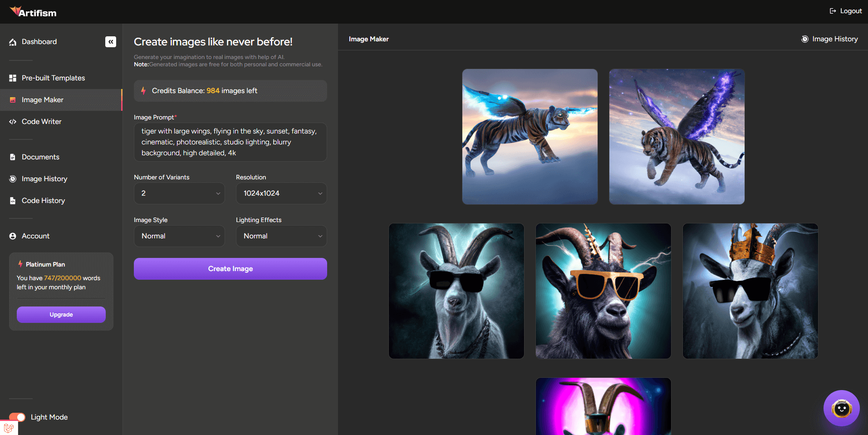The width and height of the screenshot is (868, 435).
Task: Open the Image History link at top right
Action: click(x=829, y=39)
